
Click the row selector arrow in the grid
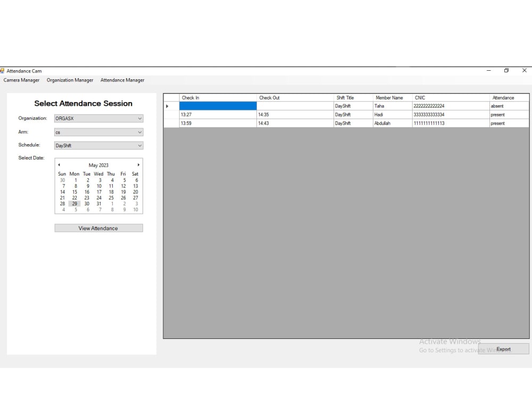coord(168,106)
